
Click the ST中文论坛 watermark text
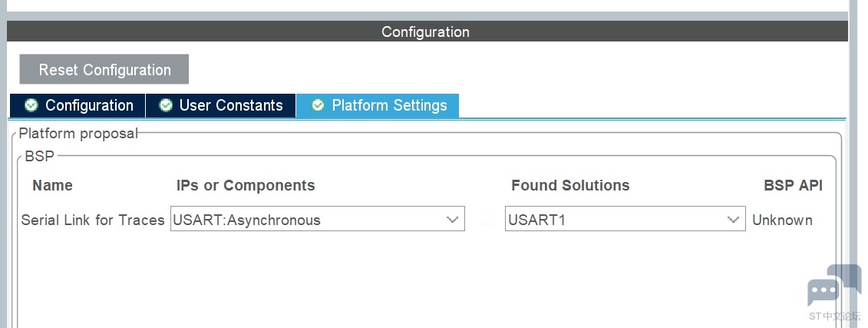tap(835, 316)
